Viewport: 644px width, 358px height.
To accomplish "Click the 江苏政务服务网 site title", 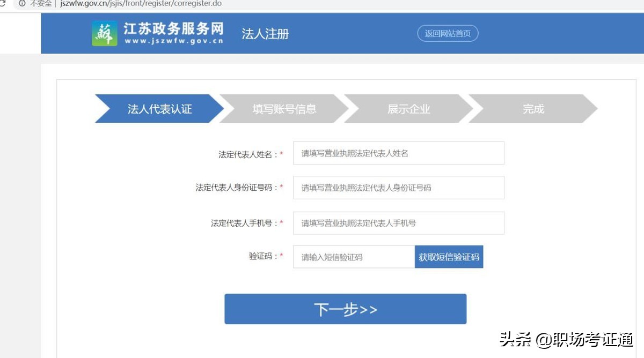I will (x=173, y=28).
